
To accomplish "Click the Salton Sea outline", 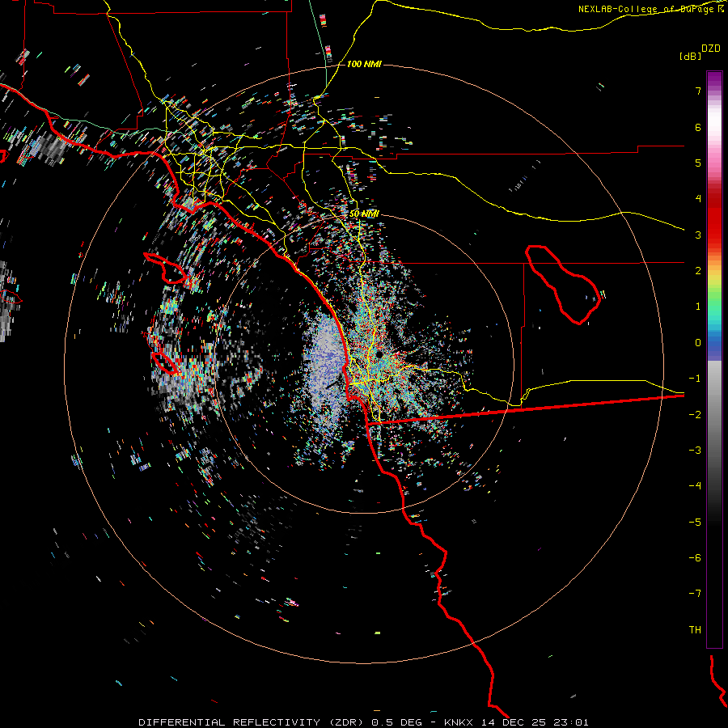I will click(563, 284).
